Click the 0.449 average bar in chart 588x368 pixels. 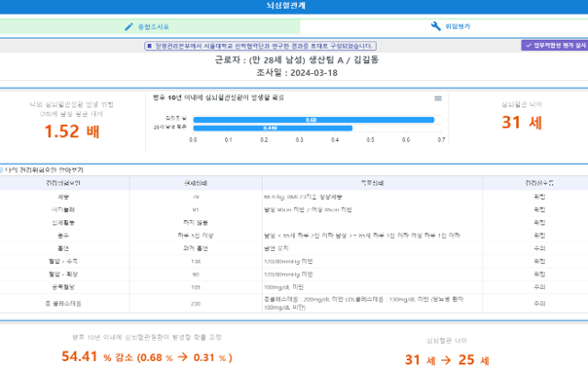[273, 128]
